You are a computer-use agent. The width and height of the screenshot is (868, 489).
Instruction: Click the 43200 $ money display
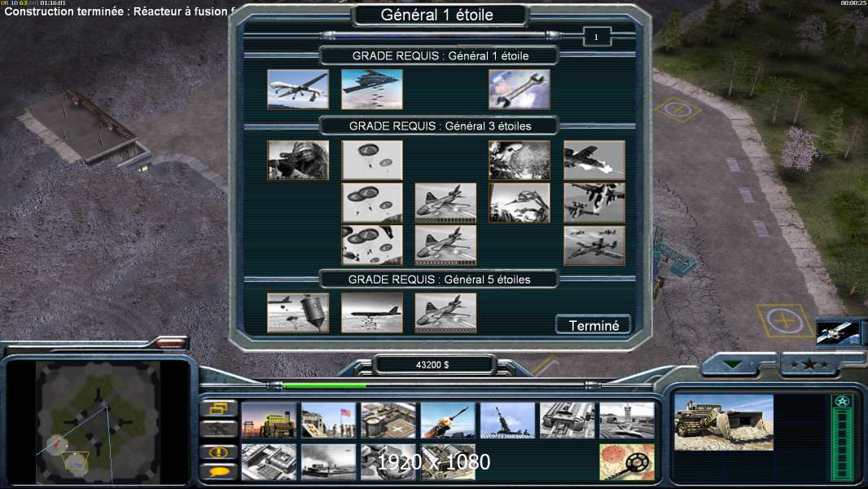433,365
